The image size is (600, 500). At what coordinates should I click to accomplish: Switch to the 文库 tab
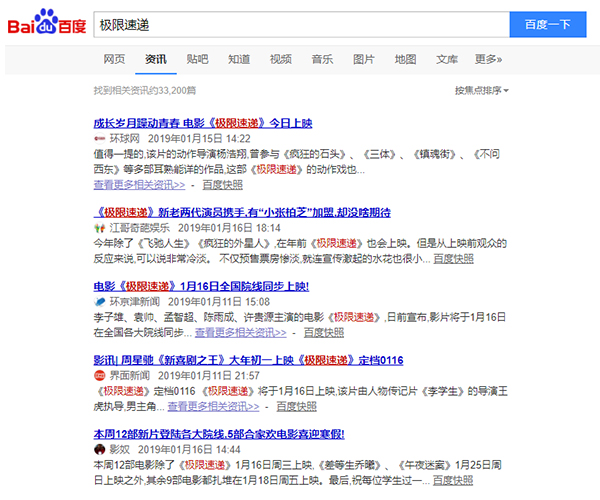447,59
